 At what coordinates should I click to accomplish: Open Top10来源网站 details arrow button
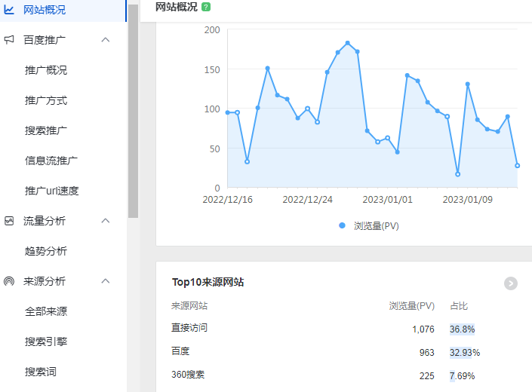[511, 283]
